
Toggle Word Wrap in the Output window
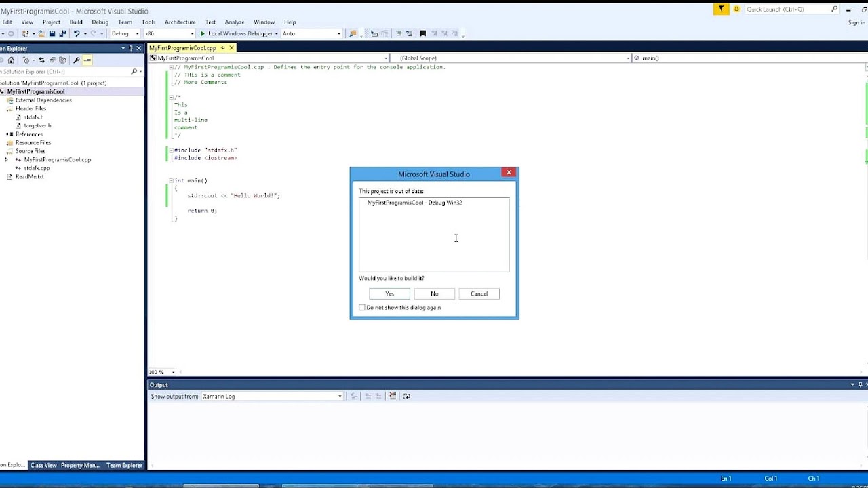point(407,396)
